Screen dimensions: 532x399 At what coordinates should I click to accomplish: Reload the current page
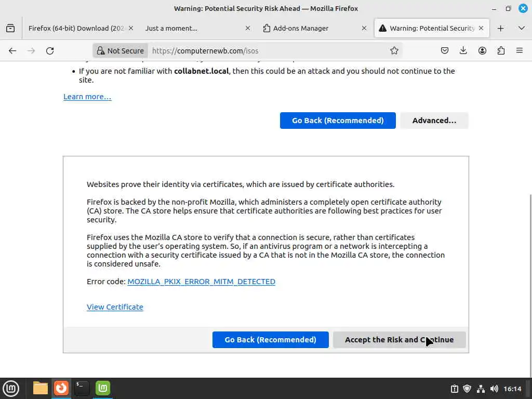(50, 51)
